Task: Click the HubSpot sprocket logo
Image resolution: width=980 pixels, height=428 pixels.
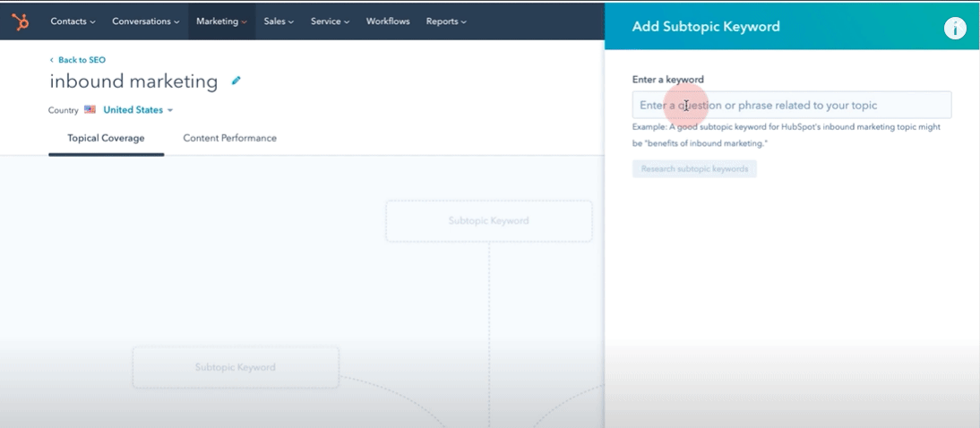Action: click(x=21, y=21)
